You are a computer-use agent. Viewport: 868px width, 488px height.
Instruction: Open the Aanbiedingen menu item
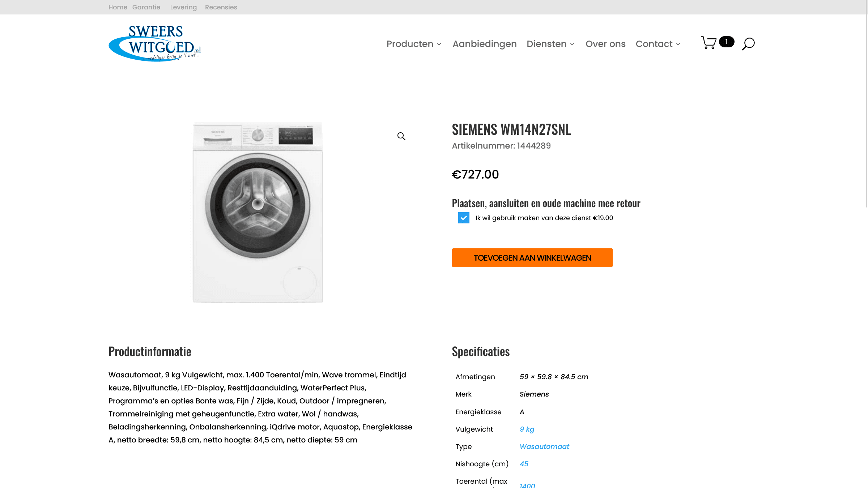pyautogui.click(x=485, y=44)
